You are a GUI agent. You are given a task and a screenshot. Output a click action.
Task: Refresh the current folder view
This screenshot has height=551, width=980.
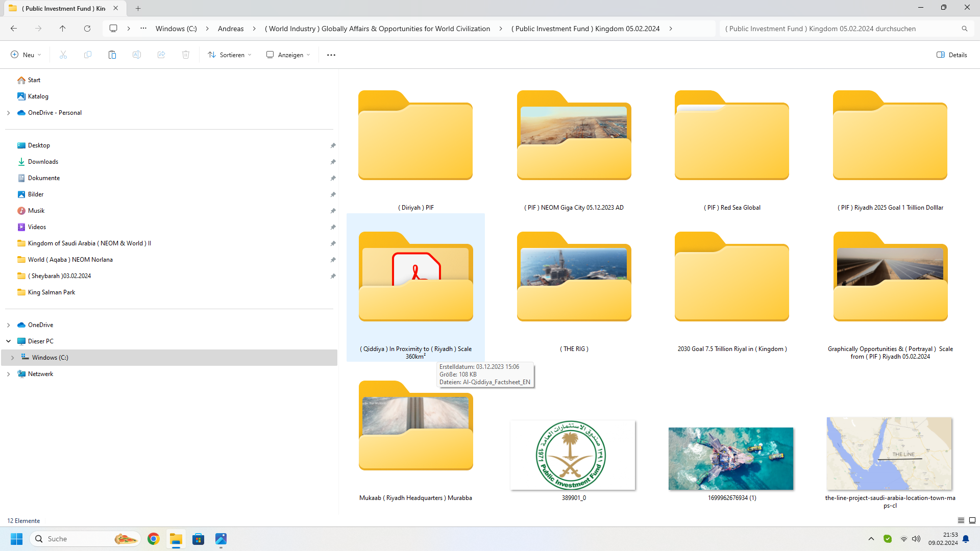[87, 29]
